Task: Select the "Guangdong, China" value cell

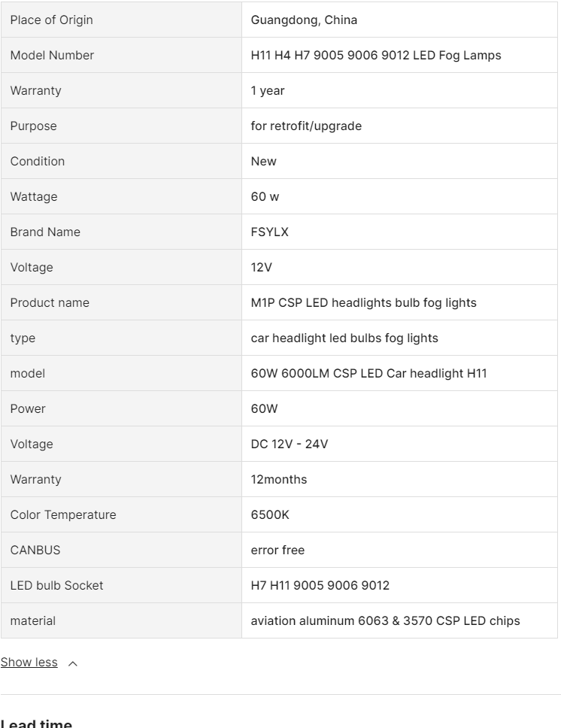Action: (x=304, y=20)
